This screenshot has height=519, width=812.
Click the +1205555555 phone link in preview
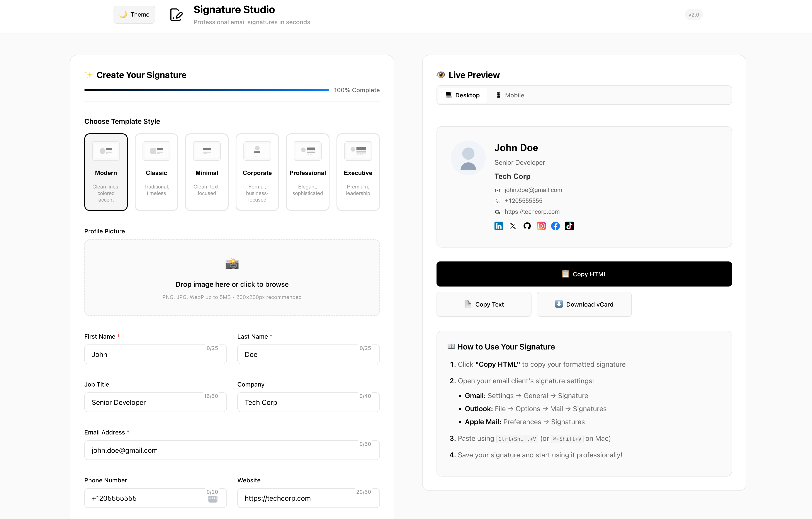tap(523, 201)
